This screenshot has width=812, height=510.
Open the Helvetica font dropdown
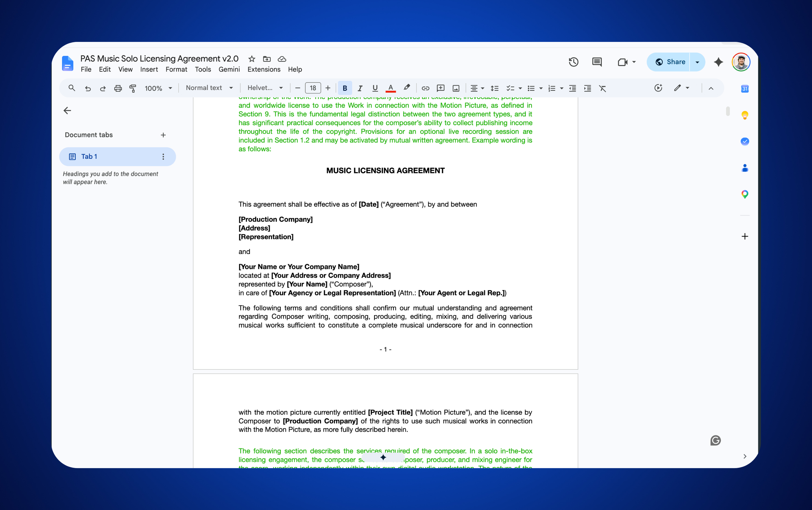point(265,88)
